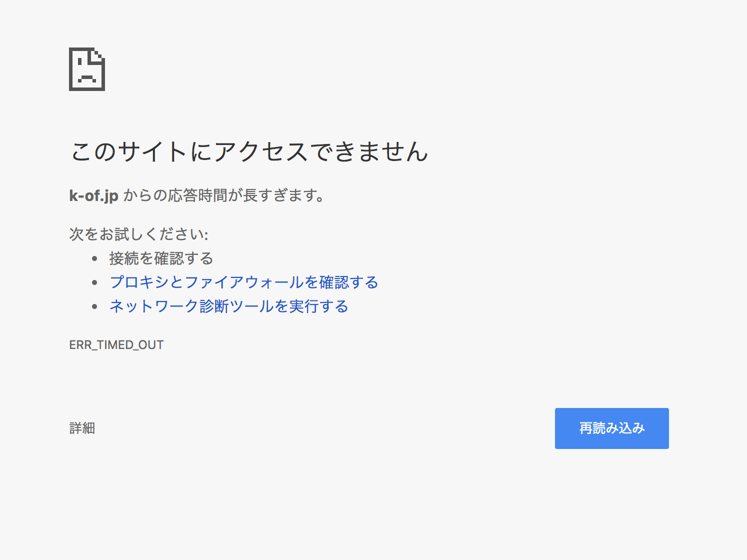This screenshot has height=560, width=747.
Task: Click the このサイトにアクセスできません heading
Action: 248,151
